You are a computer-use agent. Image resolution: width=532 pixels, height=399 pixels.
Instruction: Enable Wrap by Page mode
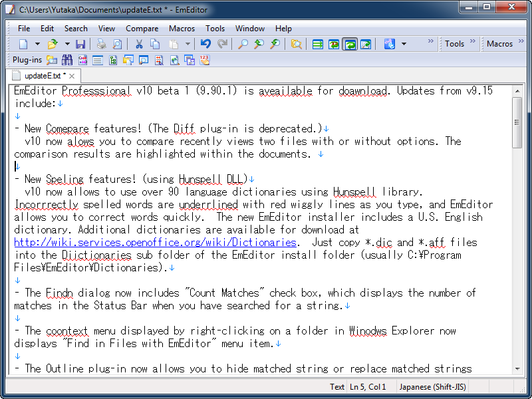pyautogui.click(x=366, y=44)
